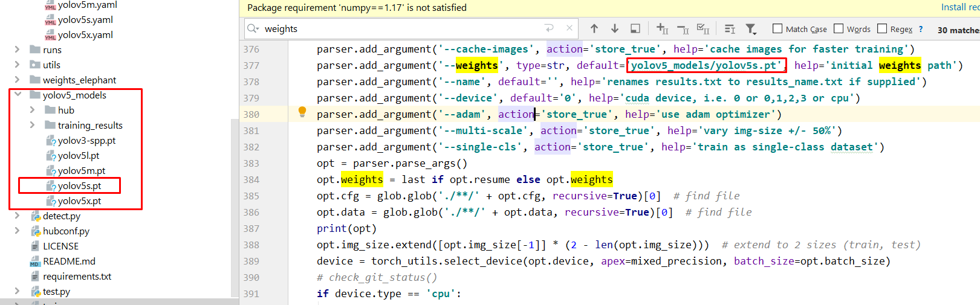980x305 pixels.
Task: Click README.md markdown file icon
Action: (x=35, y=262)
